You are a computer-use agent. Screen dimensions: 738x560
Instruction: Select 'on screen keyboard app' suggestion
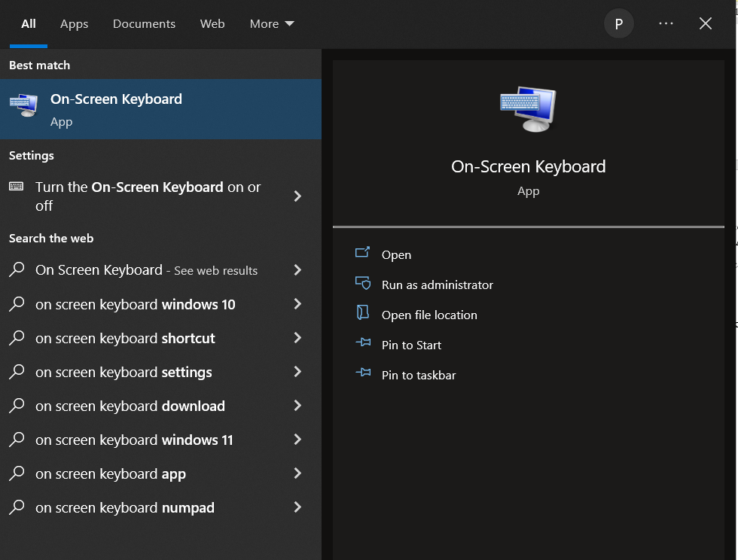pos(160,473)
